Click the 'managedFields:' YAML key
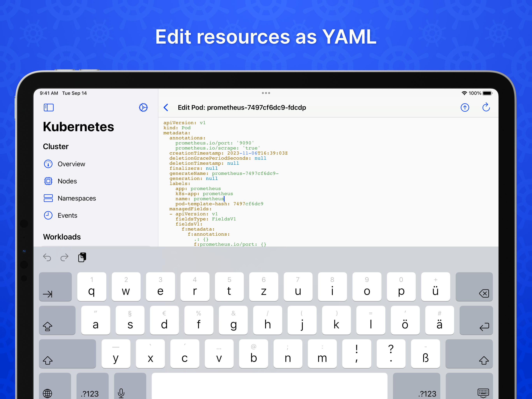Image resolution: width=532 pixels, height=399 pixels. point(190,209)
